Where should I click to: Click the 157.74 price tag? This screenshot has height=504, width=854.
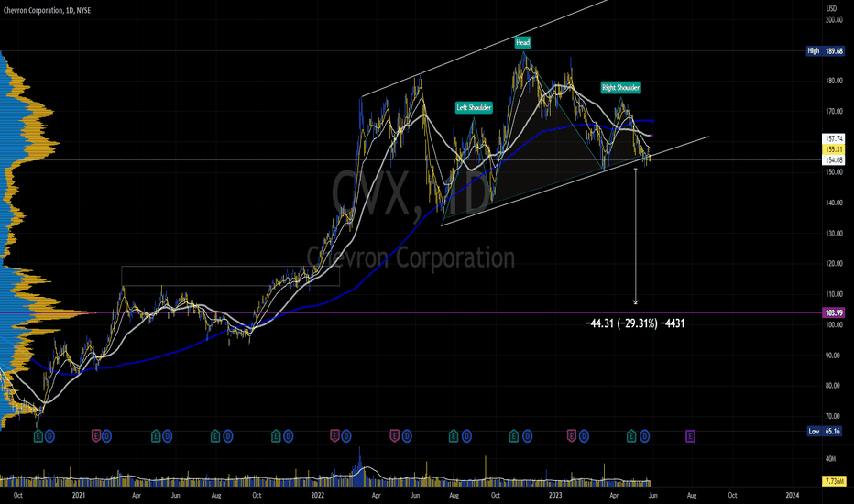833,139
